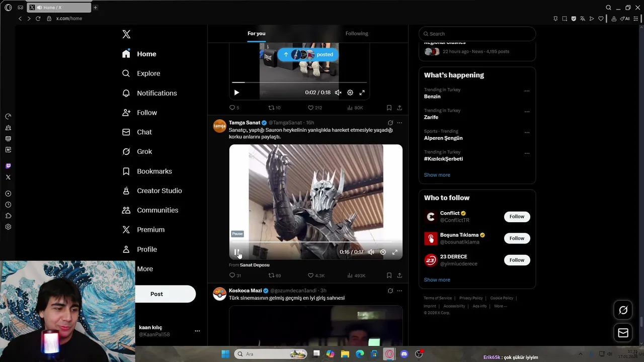Click the X Search field
The image size is (644, 362).
[477, 34]
